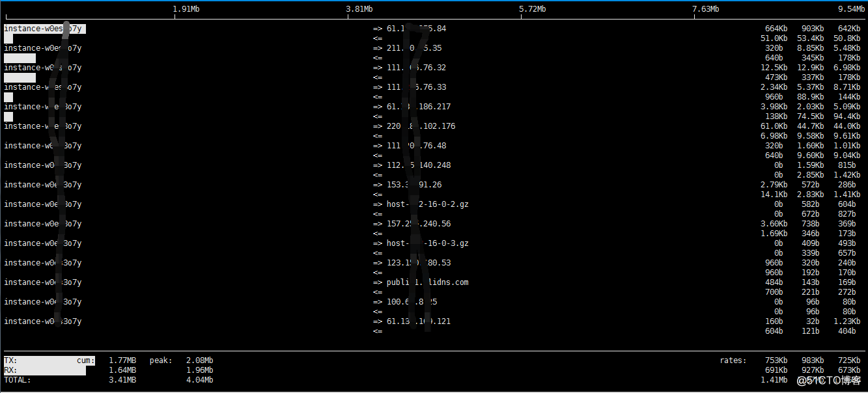Click the 3.60Kb rate value

point(774,224)
